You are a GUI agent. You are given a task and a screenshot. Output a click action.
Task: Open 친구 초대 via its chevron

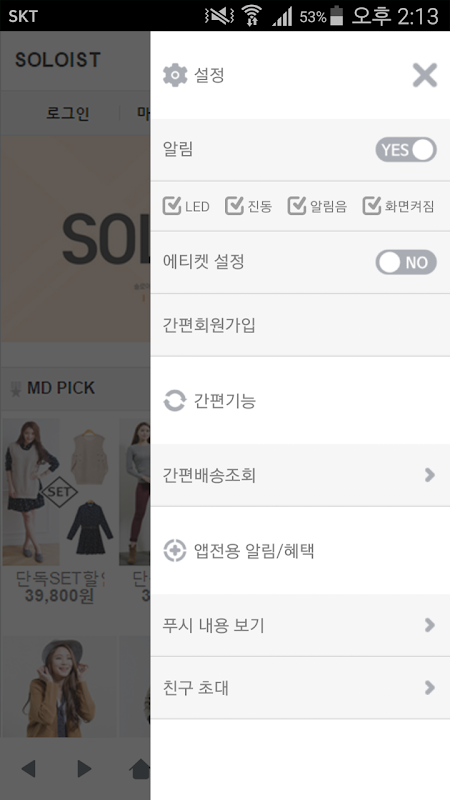click(430, 688)
